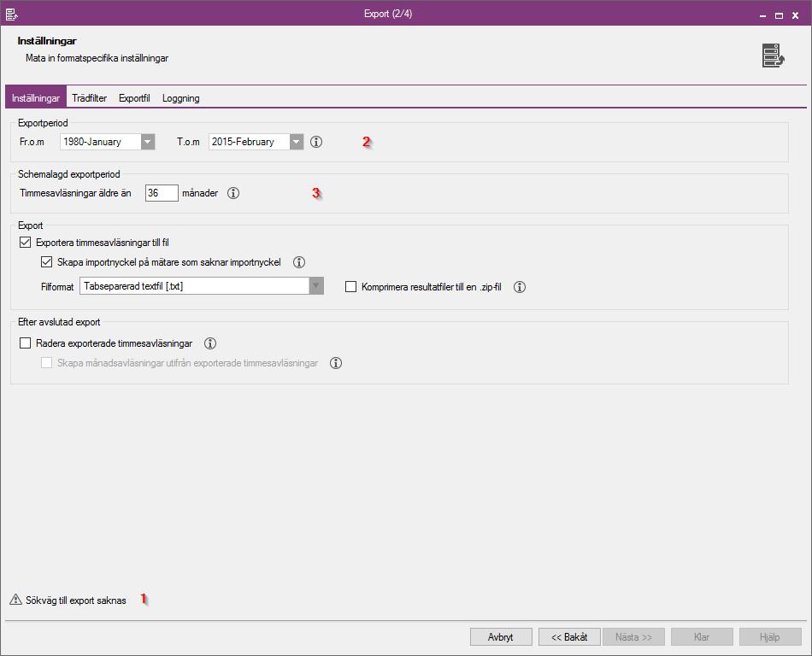Image resolution: width=812 pixels, height=656 pixels.
Task: Click the Sökväg till export saknas message
Action: (x=75, y=600)
